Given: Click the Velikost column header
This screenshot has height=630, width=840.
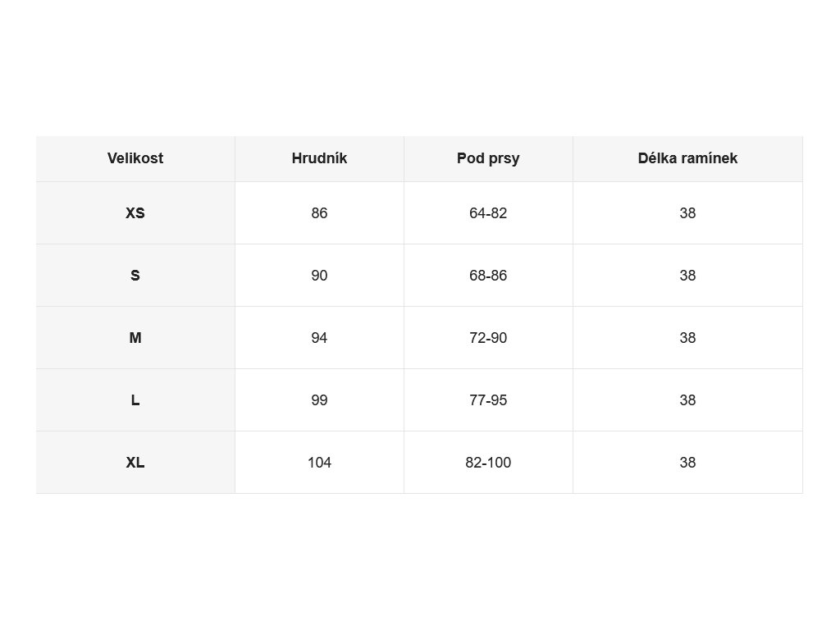Looking at the screenshot, I should pos(135,158).
